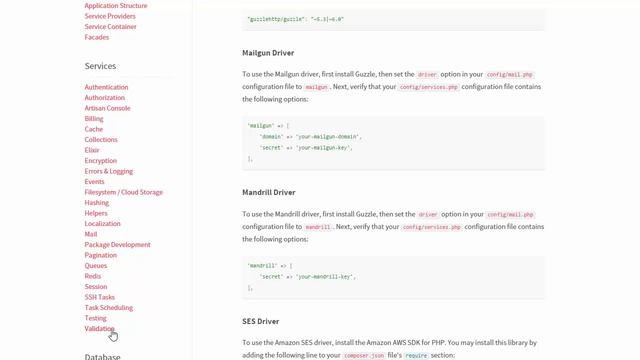Screen dimensions: 640x360
Task: Open the Task Scheduling page
Action: 109,308
